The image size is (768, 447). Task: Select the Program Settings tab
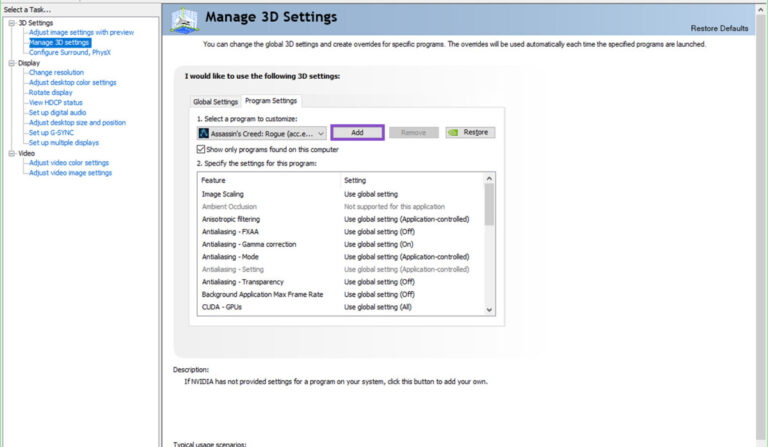[271, 100]
